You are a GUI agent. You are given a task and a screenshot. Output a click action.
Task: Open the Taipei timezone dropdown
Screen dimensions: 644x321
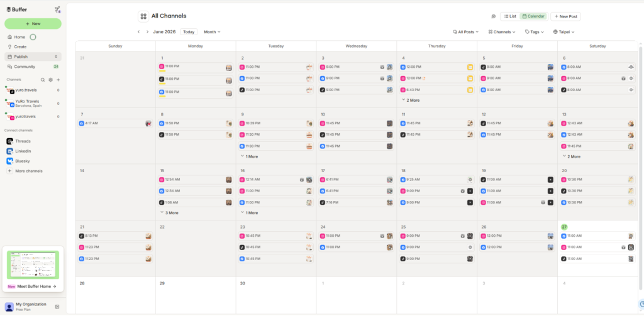pyautogui.click(x=563, y=31)
